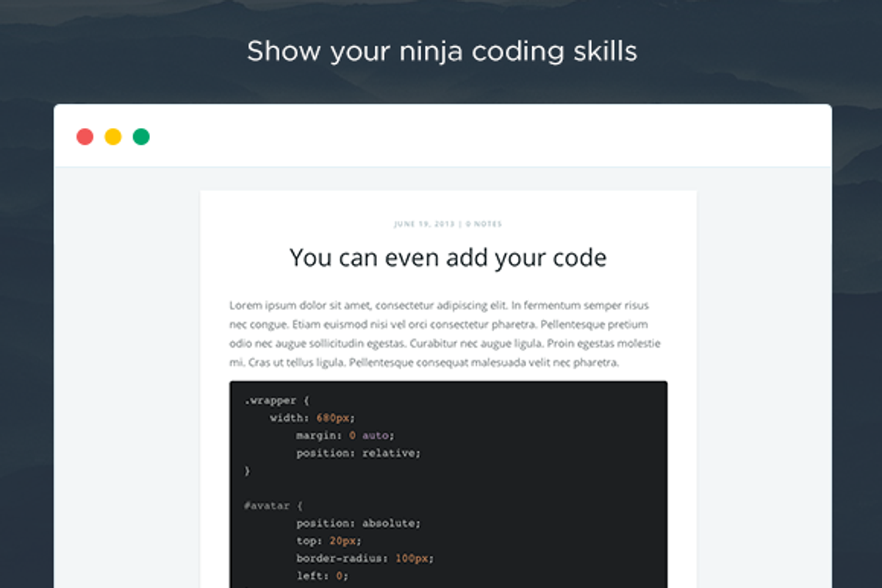Click the paragraph line starting "nec congue"
This screenshot has width=882, height=588.
[438, 324]
